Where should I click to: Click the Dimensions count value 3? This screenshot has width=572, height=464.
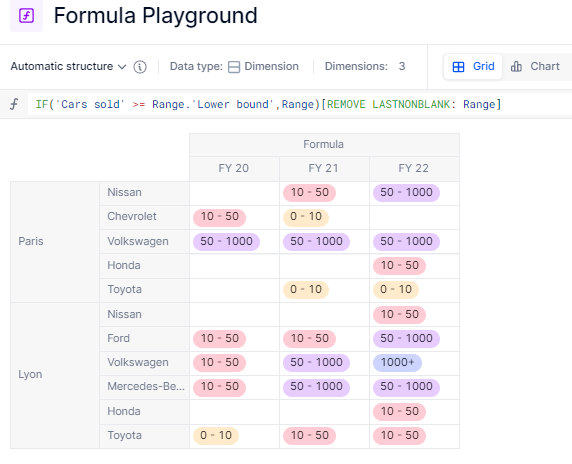tap(402, 66)
